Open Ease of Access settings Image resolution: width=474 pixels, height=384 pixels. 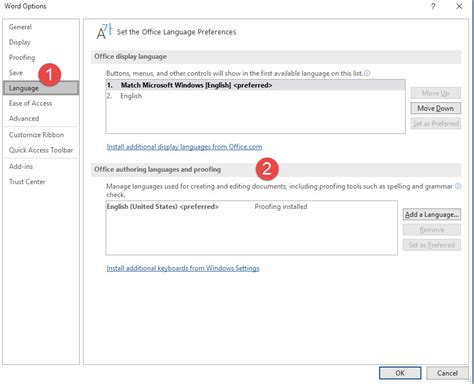30,103
